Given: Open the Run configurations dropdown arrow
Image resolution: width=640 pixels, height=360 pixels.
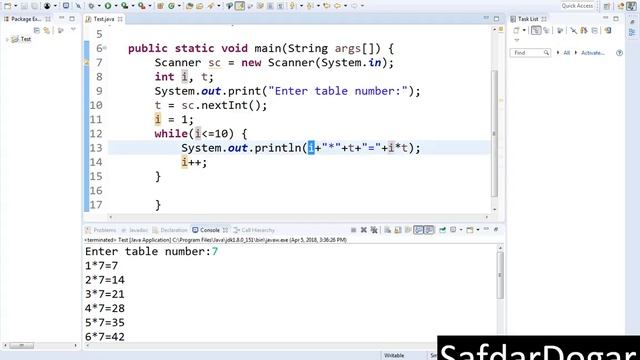Looking at the screenshot, I should [116, 6].
